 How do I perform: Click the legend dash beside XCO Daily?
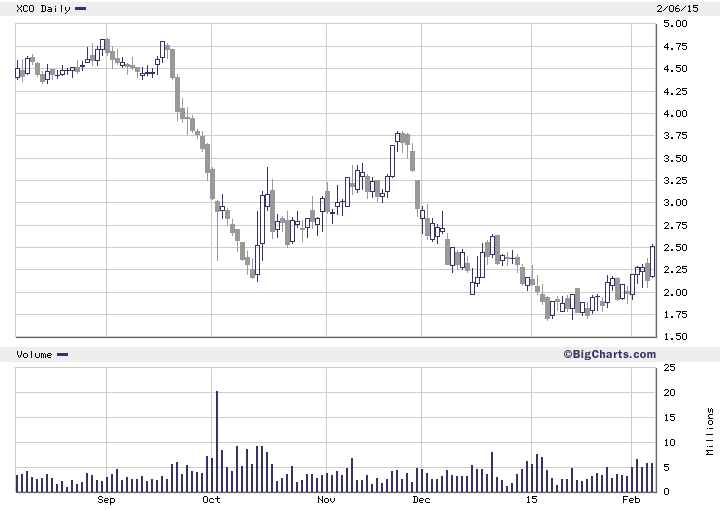(80, 9)
